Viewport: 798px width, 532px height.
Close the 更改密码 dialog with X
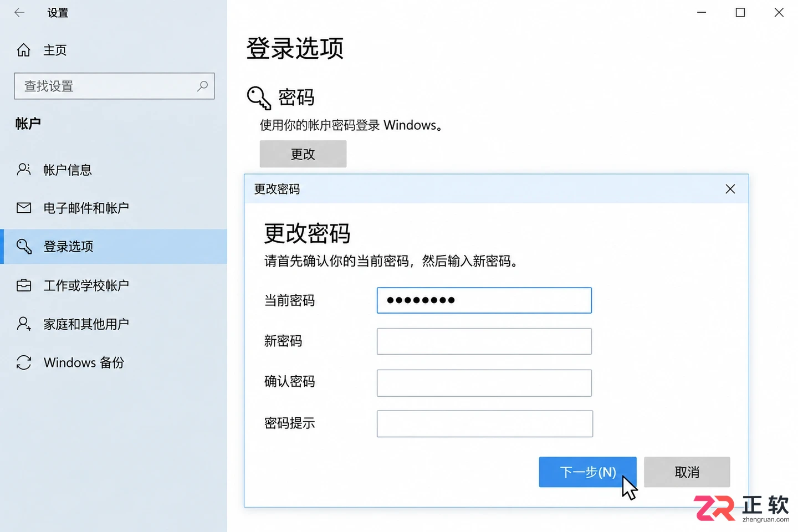(730, 189)
